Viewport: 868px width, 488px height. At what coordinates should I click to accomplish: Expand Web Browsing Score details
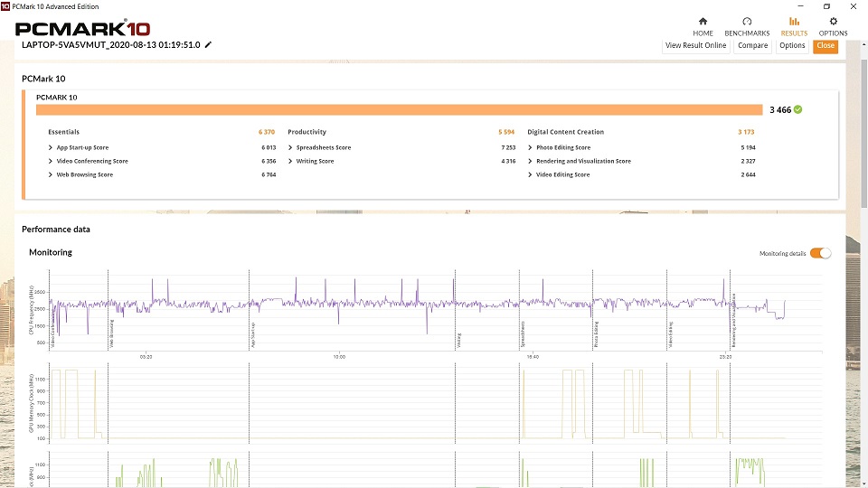[x=51, y=174]
